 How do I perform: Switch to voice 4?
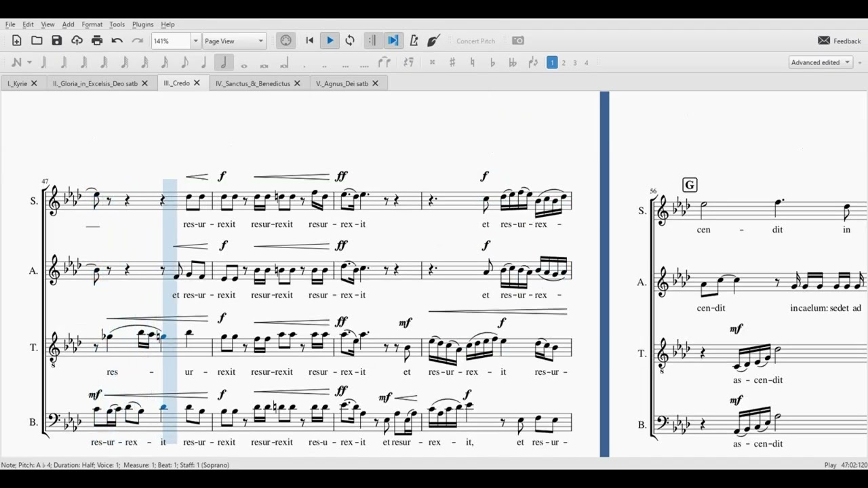click(587, 62)
